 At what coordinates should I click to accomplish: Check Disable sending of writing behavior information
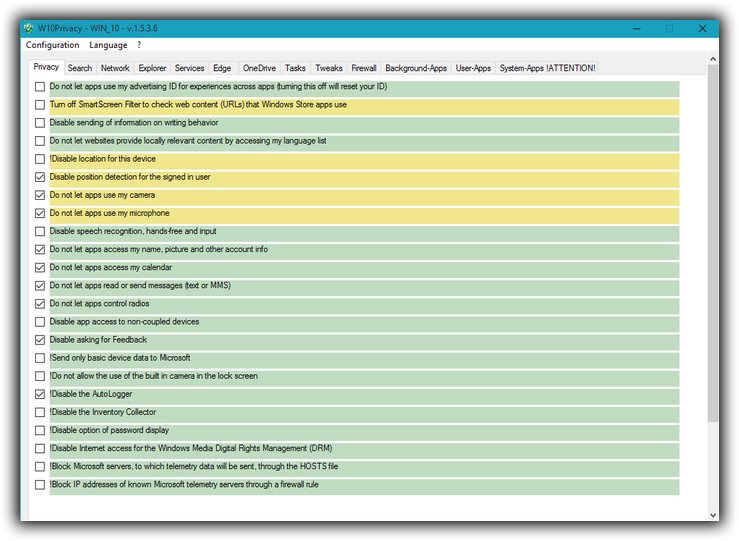click(40, 123)
